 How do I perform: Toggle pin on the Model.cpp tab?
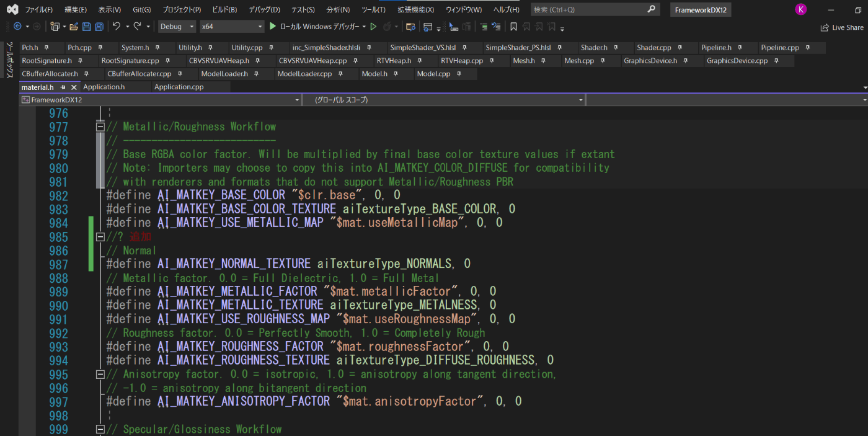(x=459, y=74)
